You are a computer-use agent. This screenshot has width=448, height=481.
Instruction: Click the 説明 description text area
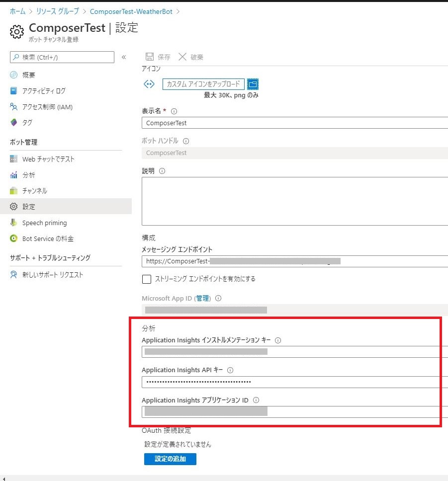pos(295,201)
